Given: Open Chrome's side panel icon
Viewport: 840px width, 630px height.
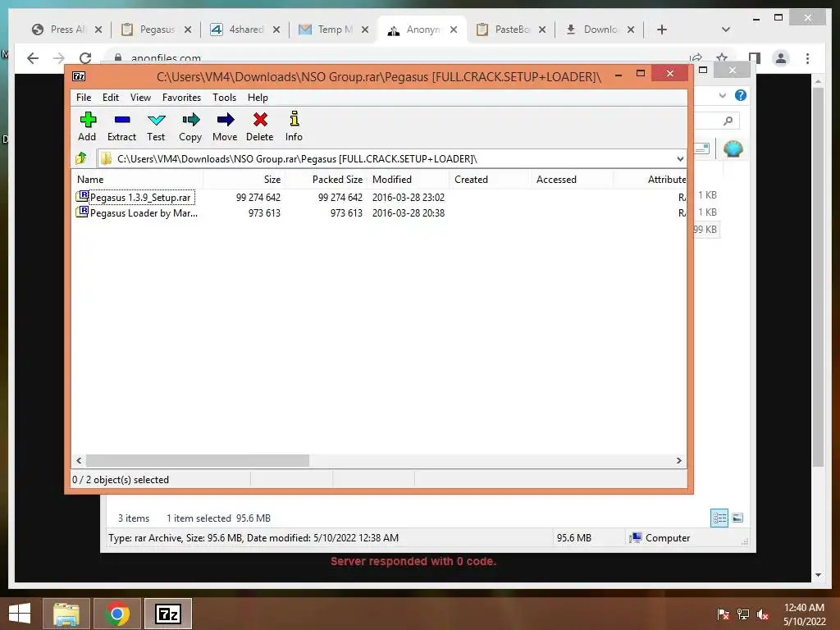Looking at the screenshot, I should 755,58.
